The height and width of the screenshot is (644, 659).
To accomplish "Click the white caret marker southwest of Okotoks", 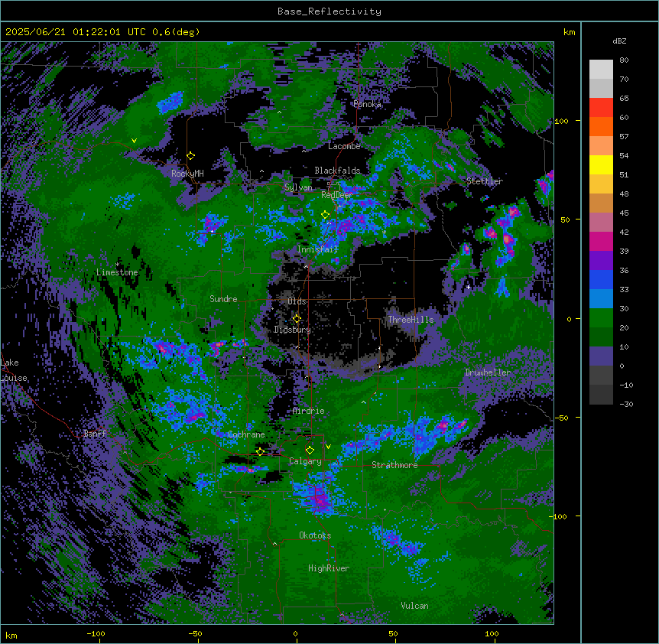I will (275, 544).
